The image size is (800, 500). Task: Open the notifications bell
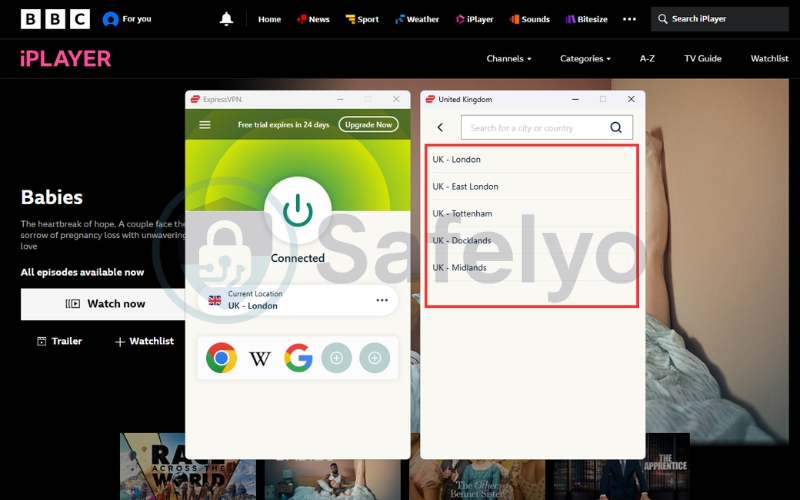point(226,19)
